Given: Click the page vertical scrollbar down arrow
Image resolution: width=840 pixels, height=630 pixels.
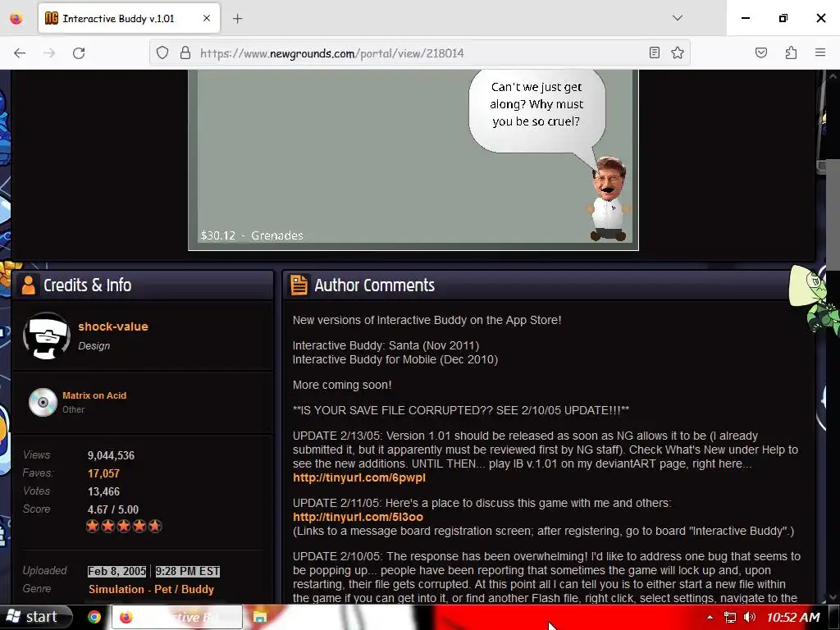Looking at the screenshot, I should (x=833, y=597).
